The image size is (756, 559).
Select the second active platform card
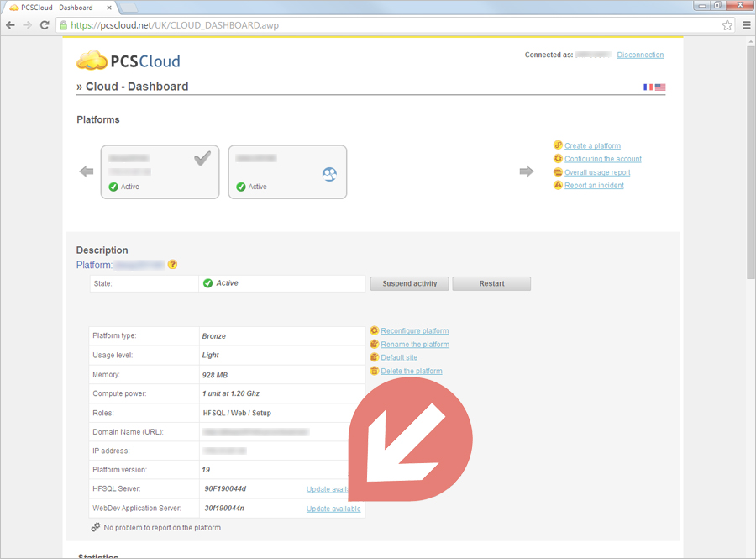click(x=287, y=171)
